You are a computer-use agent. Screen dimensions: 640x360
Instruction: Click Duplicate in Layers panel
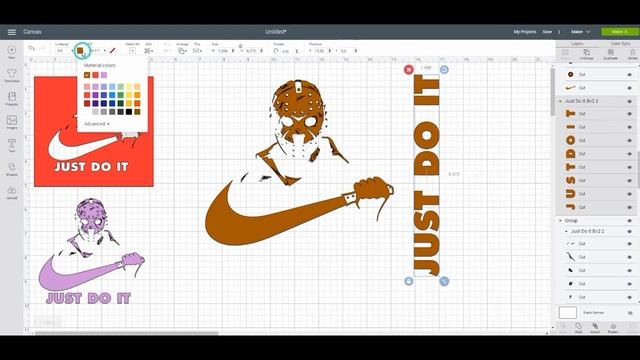coord(611,54)
